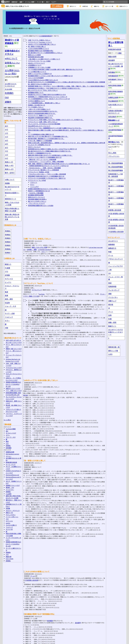Open 主な更新(2022-02-12~現在) link
The height and width of the screenshot is (644, 129).
12,72
